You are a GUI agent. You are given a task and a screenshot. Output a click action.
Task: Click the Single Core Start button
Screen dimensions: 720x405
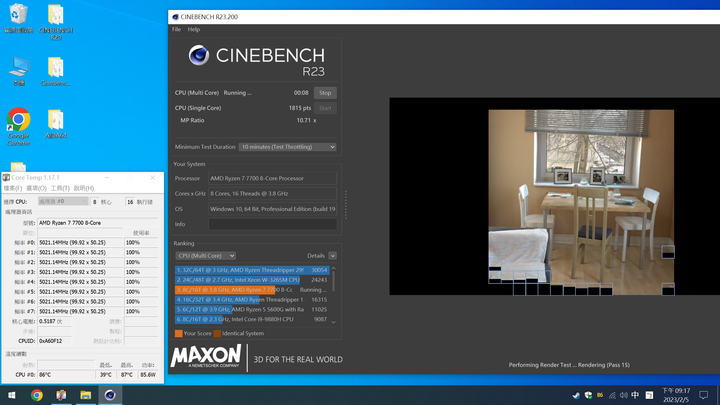(x=325, y=108)
